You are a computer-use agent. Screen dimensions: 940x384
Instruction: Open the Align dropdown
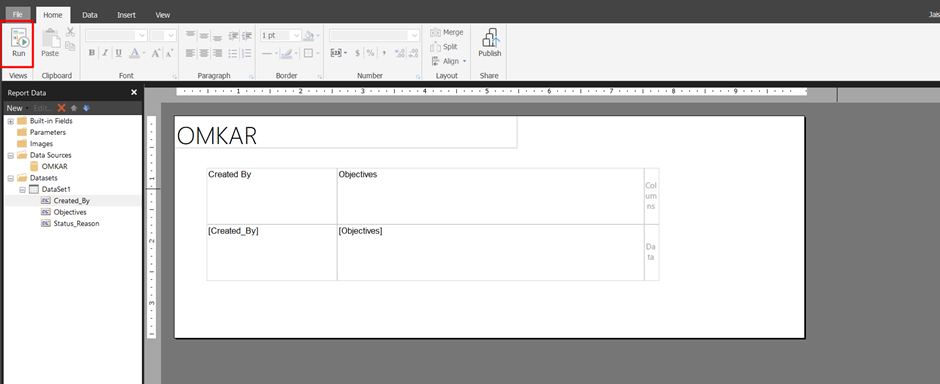tap(449, 61)
